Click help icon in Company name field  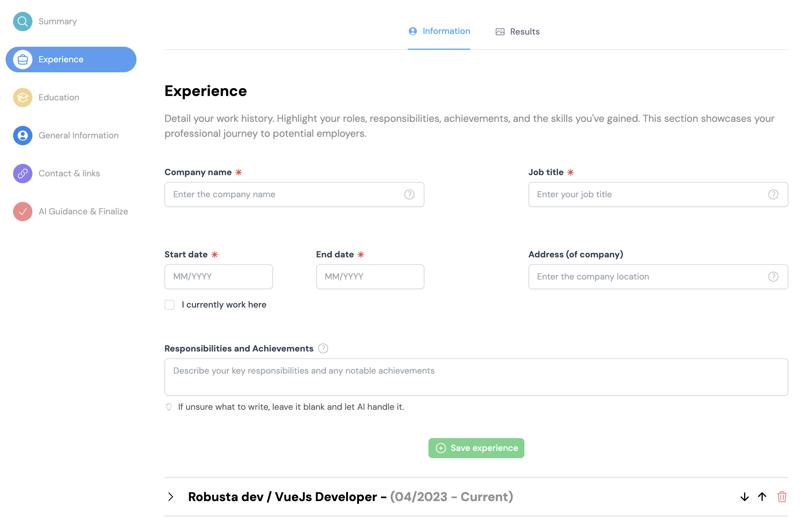(x=409, y=194)
